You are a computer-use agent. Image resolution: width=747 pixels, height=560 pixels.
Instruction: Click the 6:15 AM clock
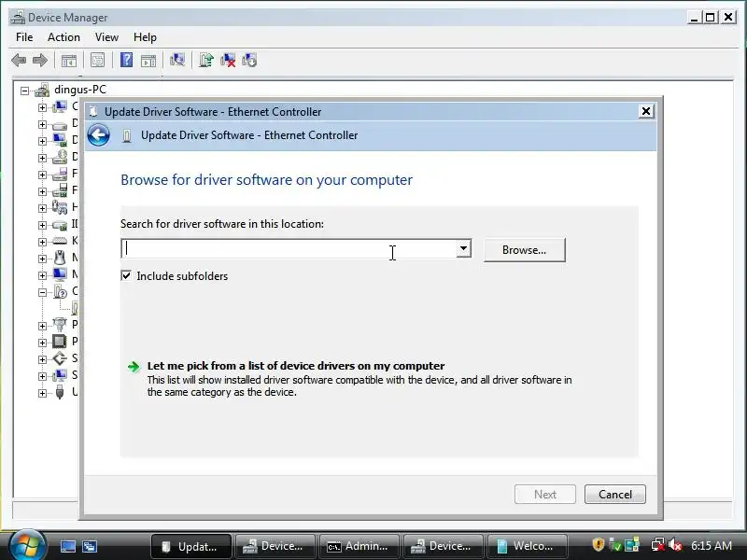(712, 546)
